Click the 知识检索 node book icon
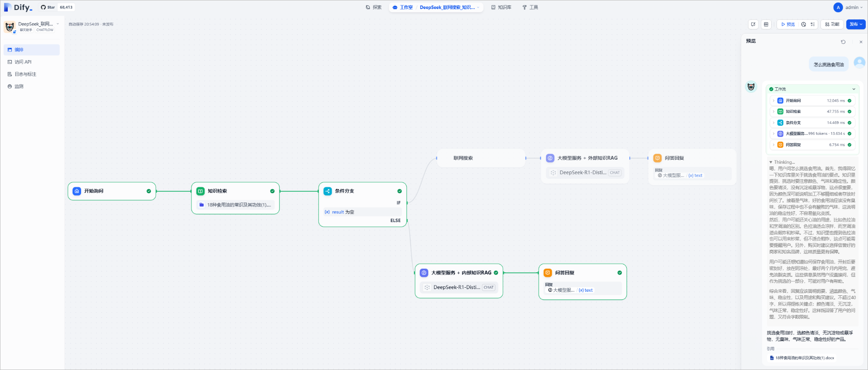Viewport: 868px width, 370px height. 201,191
